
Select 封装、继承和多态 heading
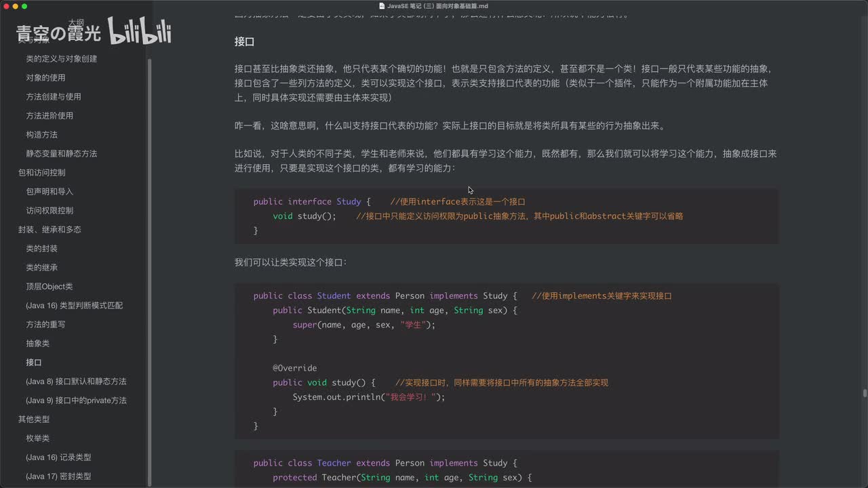[x=50, y=230]
